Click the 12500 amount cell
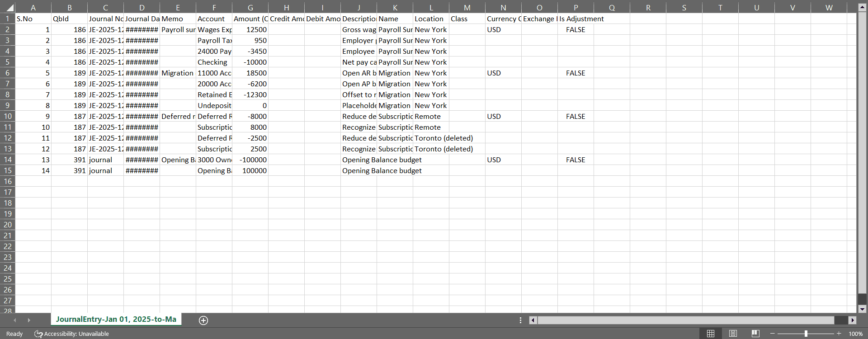Viewport: 868px width, 339px height. coord(250,29)
